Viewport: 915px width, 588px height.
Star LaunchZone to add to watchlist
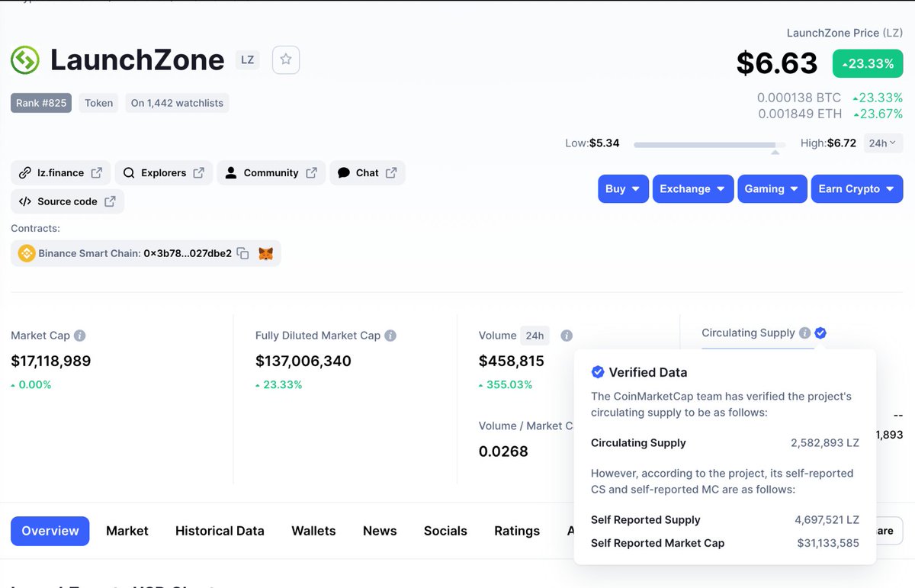click(x=286, y=59)
